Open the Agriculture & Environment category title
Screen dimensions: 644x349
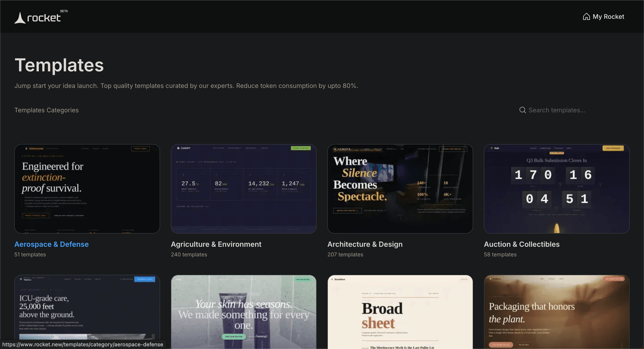click(x=216, y=244)
